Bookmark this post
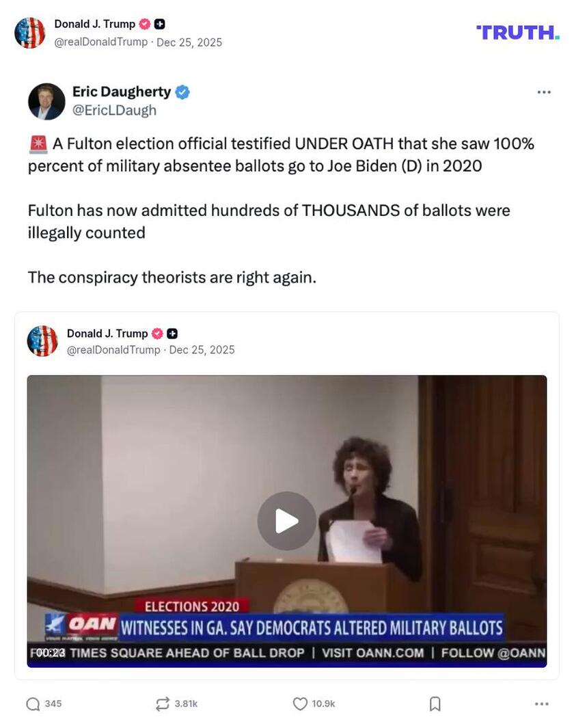The width and height of the screenshot is (574, 728). (x=435, y=704)
